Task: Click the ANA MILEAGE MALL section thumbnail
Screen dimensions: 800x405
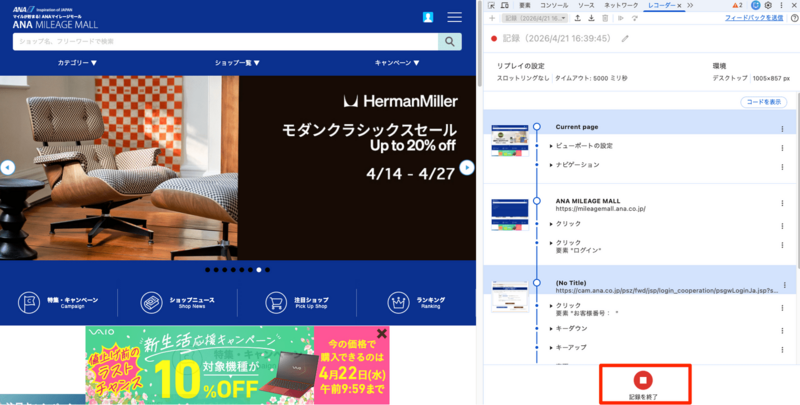Action: click(510, 215)
